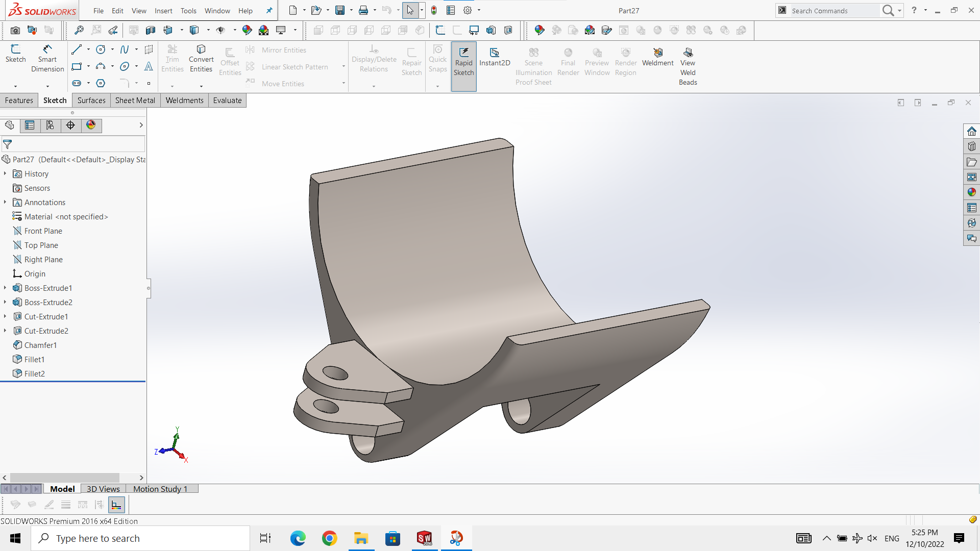Click the feature tree filter field

[73, 144]
